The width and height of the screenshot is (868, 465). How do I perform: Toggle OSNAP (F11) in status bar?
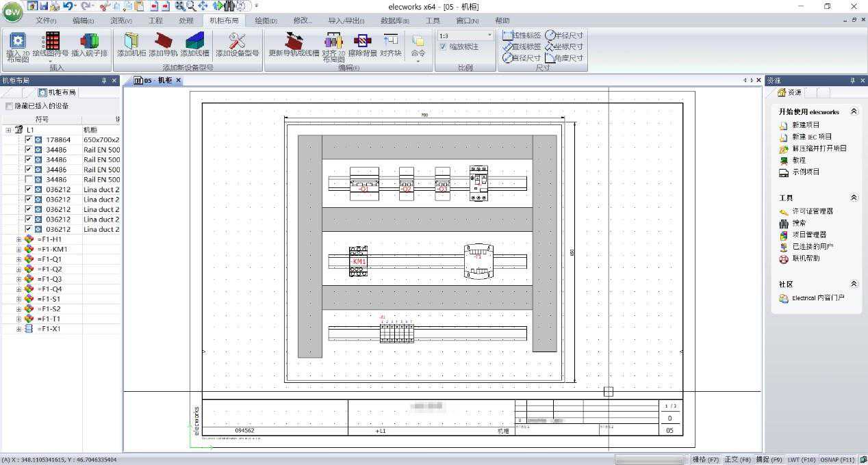pyautogui.click(x=838, y=460)
